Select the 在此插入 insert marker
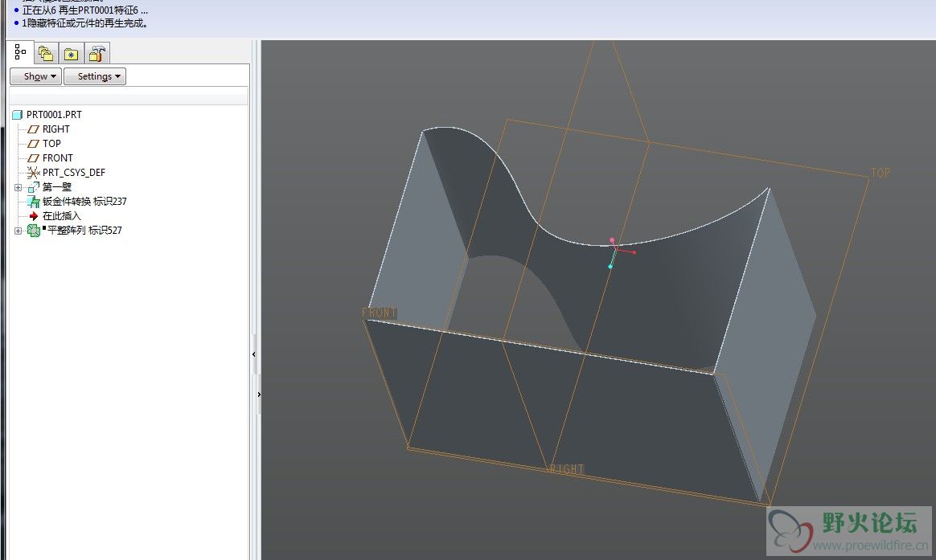Screen dimensions: 936x560 [61, 216]
